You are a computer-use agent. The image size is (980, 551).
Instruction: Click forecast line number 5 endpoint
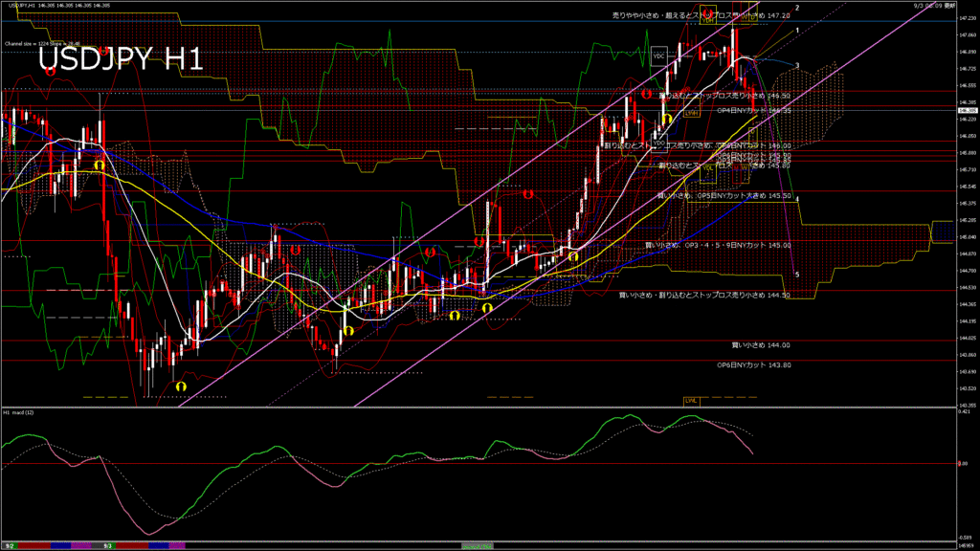coord(797,275)
